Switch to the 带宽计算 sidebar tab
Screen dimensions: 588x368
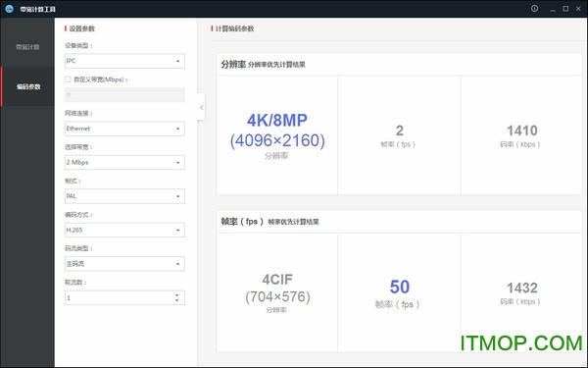tap(27, 47)
